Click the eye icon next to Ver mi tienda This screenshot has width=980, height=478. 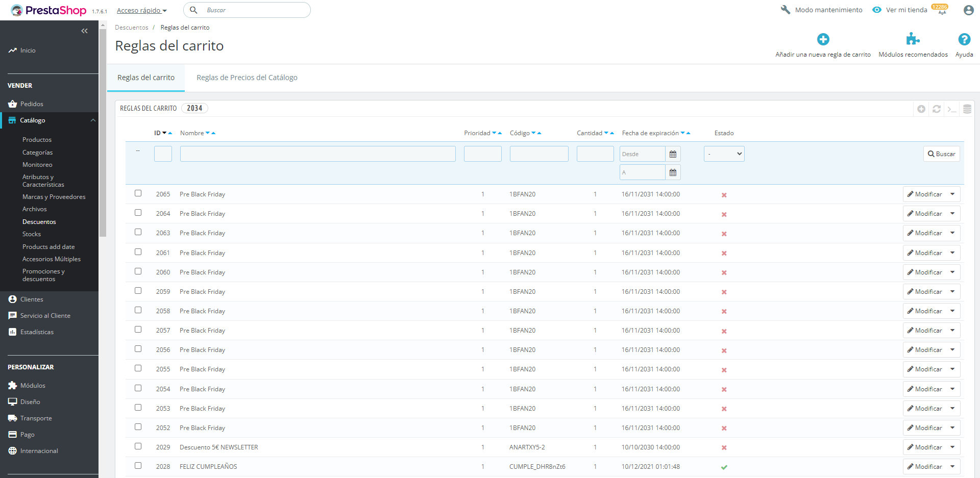[x=877, y=10]
